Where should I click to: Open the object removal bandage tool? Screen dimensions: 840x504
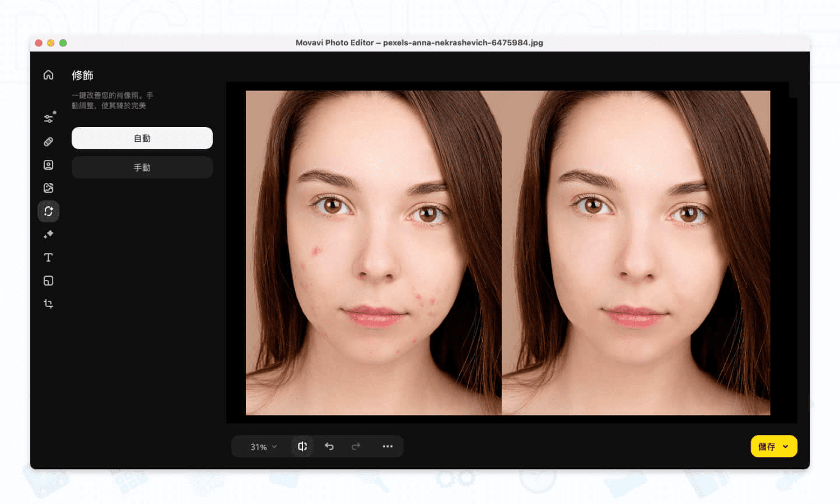(x=48, y=141)
